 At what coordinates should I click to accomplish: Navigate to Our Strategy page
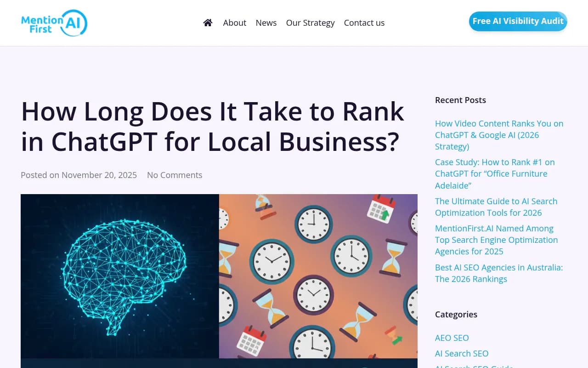(310, 23)
